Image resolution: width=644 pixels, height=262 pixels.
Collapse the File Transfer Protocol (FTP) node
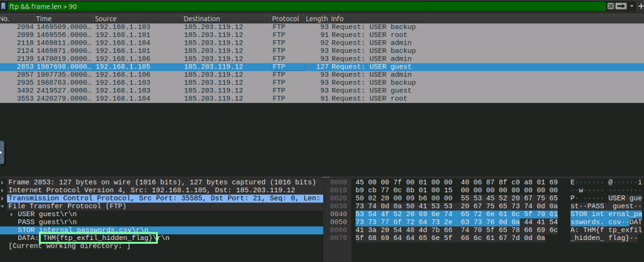[3, 206]
